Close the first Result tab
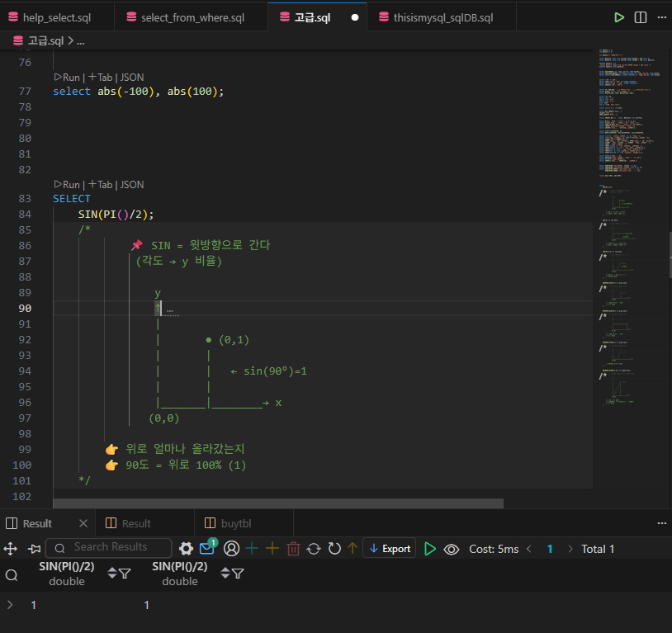Screen dimensions: 672x633 tap(83, 523)
